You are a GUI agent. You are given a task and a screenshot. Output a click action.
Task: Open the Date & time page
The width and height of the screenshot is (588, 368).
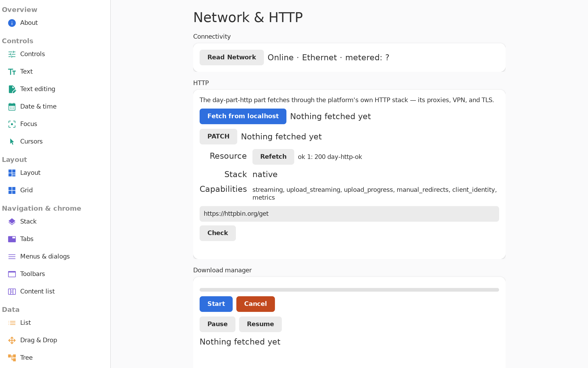click(x=38, y=106)
